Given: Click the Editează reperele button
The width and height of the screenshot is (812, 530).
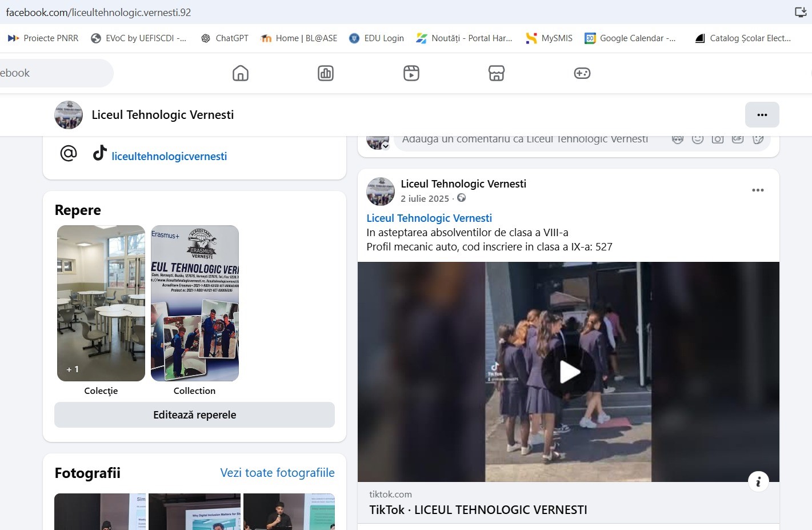Looking at the screenshot, I should (194, 415).
